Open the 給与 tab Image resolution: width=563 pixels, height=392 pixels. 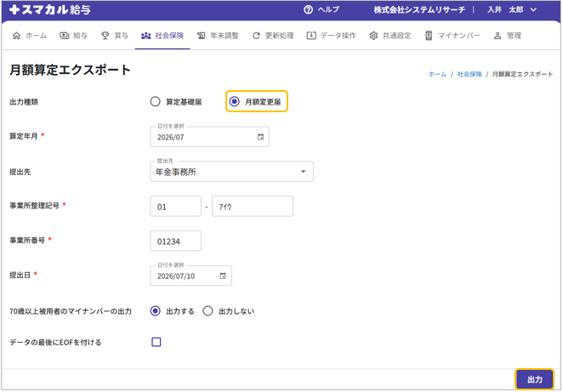(x=74, y=36)
